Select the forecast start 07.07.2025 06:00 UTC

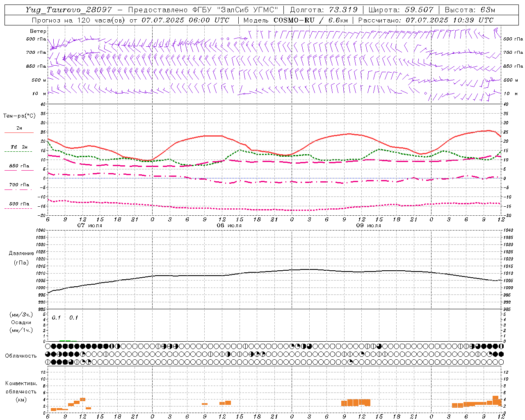(x=185, y=20)
